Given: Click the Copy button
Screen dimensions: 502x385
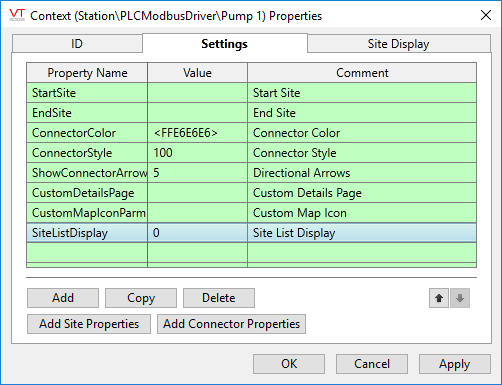Looking at the screenshot, I should pos(141,298).
